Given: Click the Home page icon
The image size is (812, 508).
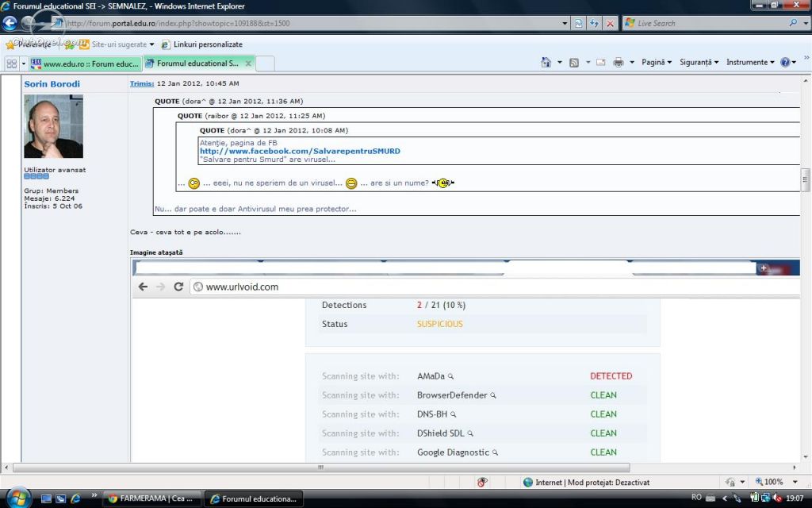Looking at the screenshot, I should 546,62.
